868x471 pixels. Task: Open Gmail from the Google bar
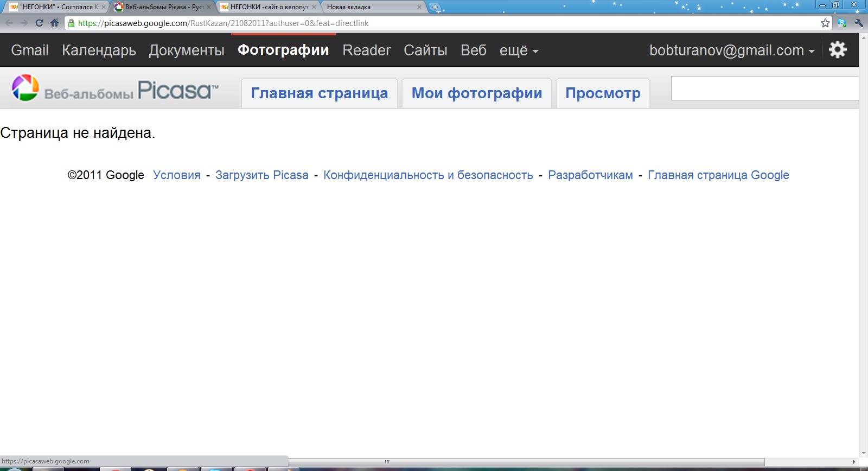tap(30, 50)
